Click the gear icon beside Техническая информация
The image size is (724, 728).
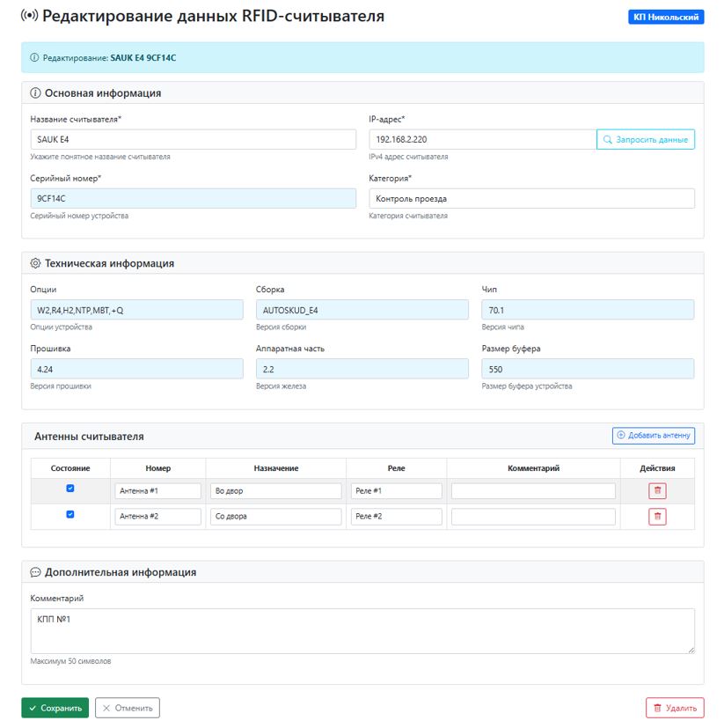coord(33,262)
